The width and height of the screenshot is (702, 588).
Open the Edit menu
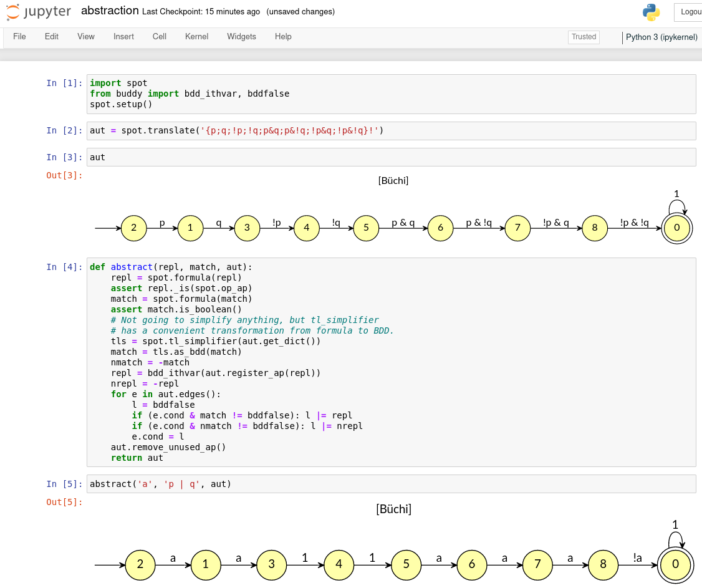(52, 37)
